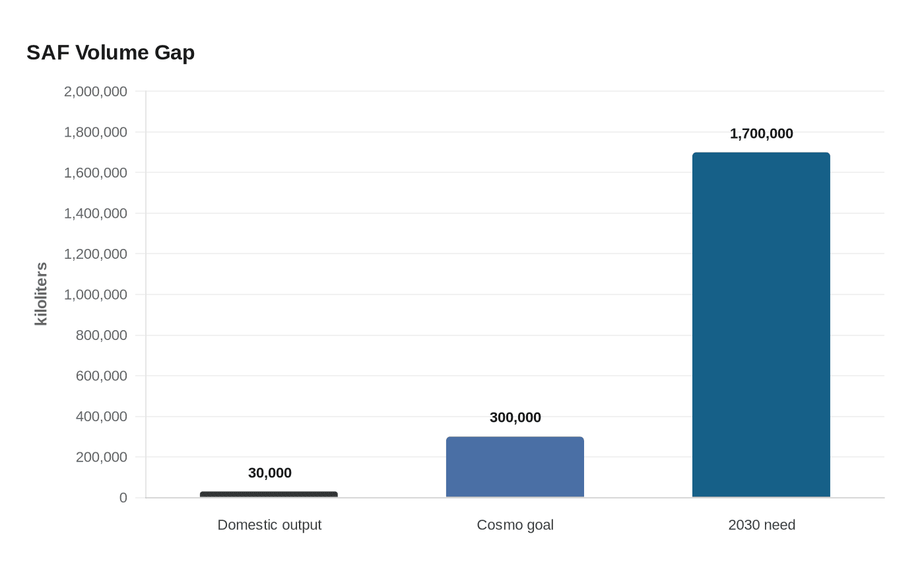Click the 1,400,000 axis tick label

(x=95, y=213)
